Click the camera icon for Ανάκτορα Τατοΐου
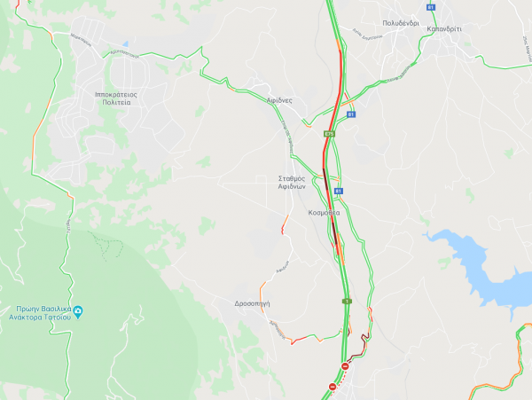This screenshot has height=400, width=532. click(x=78, y=311)
